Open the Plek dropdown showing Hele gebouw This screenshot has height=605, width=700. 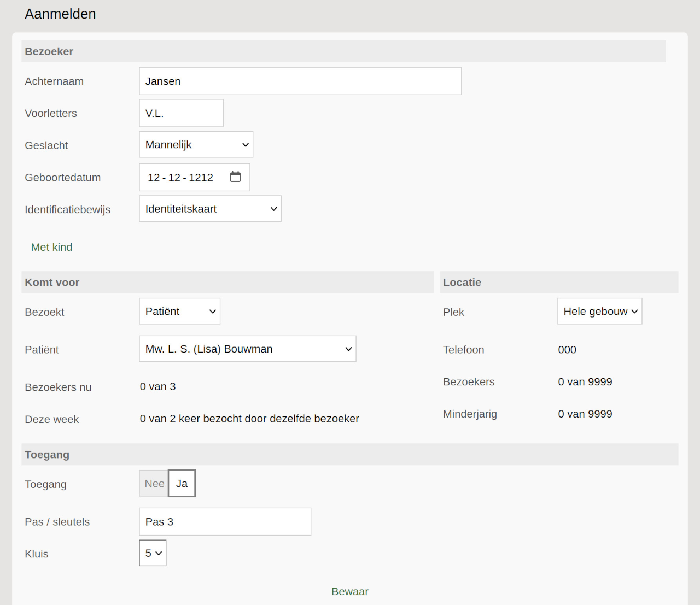599,312
